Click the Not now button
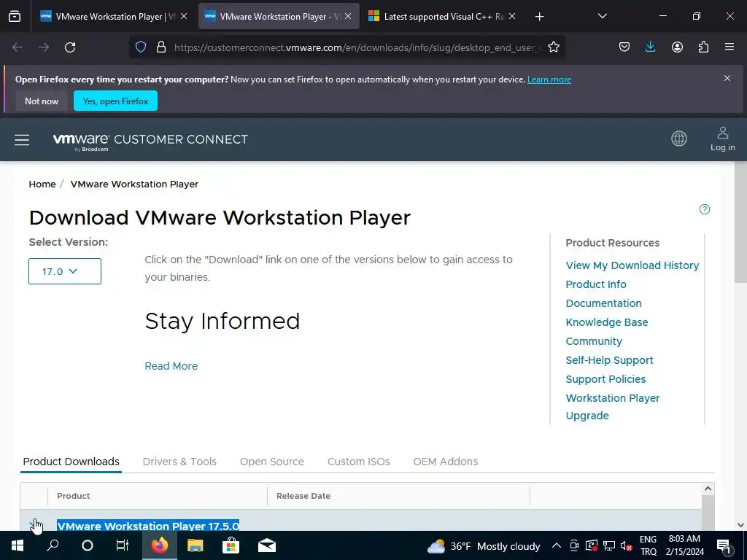This screenshot has width=747, height=560. pos(42,101)
